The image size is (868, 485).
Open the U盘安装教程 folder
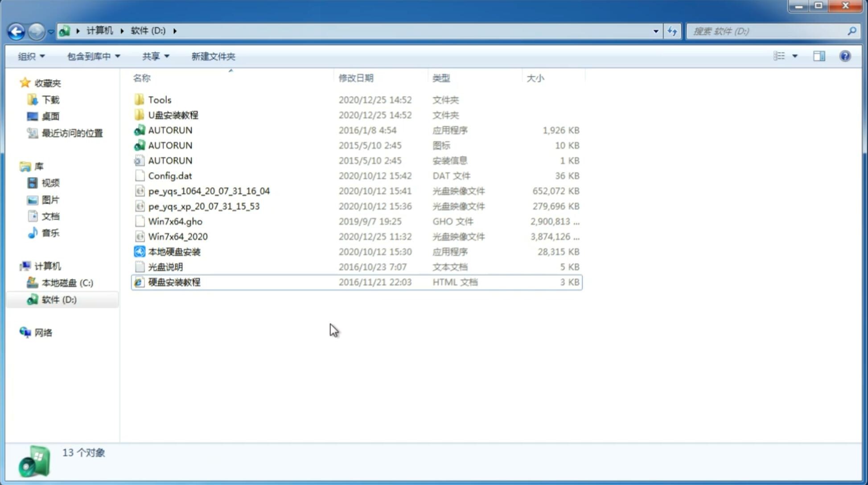point(173,115)
